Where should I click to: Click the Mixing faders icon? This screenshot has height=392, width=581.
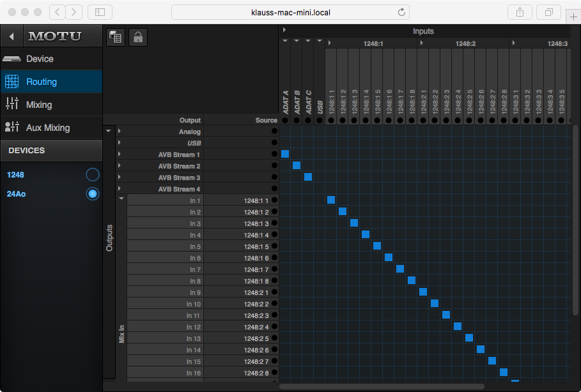pos(12,103)
